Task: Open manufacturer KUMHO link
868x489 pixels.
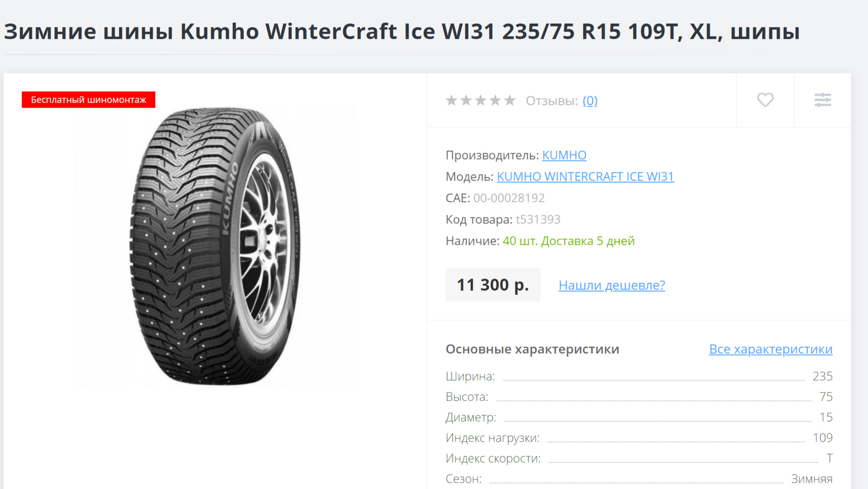Action: (564, 155)
